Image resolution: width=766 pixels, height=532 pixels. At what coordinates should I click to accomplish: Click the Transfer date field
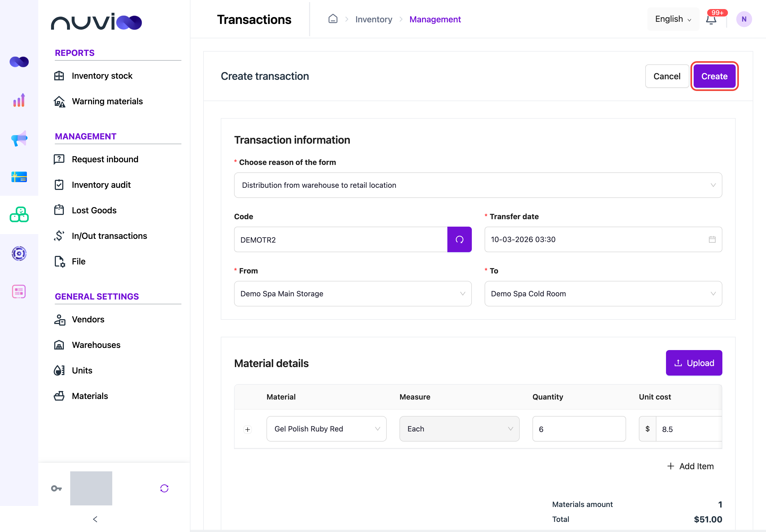603,239
